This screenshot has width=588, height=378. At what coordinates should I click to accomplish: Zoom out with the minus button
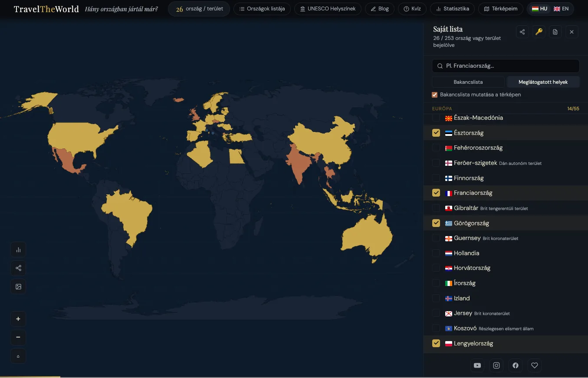point(18,337)
